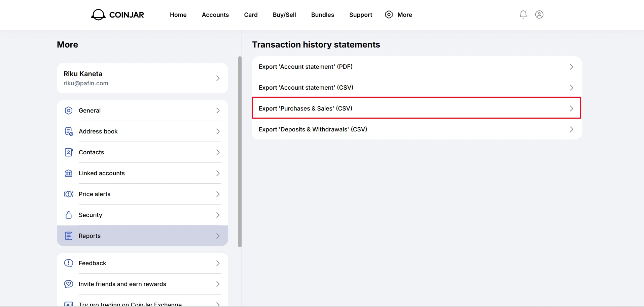Select the More navigation label
This screenshot has height=307, width=644.
click(x=405, y=15)
